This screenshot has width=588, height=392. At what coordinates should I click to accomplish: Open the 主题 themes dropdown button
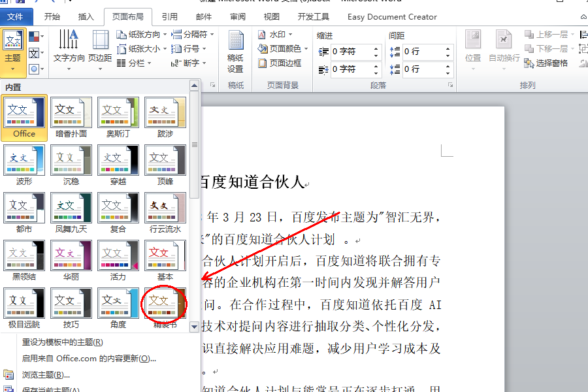pos(13,52)
